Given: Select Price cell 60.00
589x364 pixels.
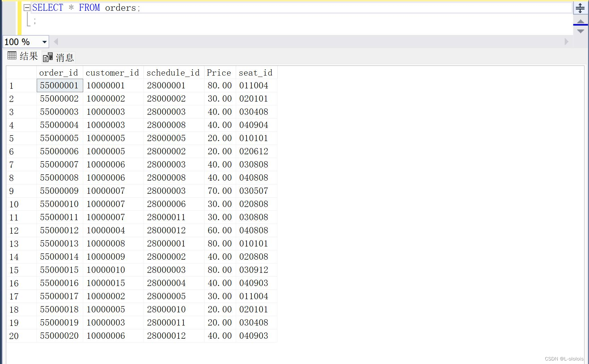Looking at the screenshot, I should [220, 230].
